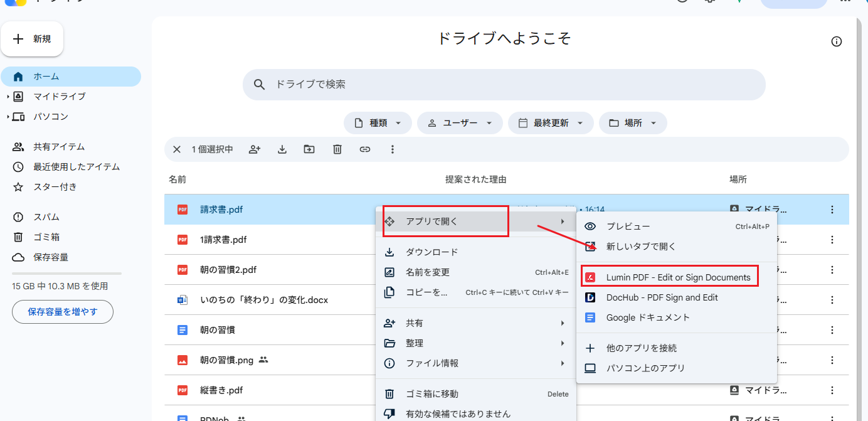Open with DocHub - PDF Sign and Edit
Image resolution: width=868 pixels, height=421 pixels.
click(677, 297)
